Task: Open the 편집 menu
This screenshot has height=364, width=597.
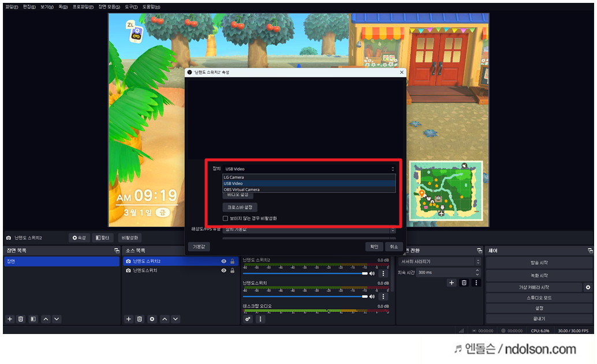Action: click(29, 7)
